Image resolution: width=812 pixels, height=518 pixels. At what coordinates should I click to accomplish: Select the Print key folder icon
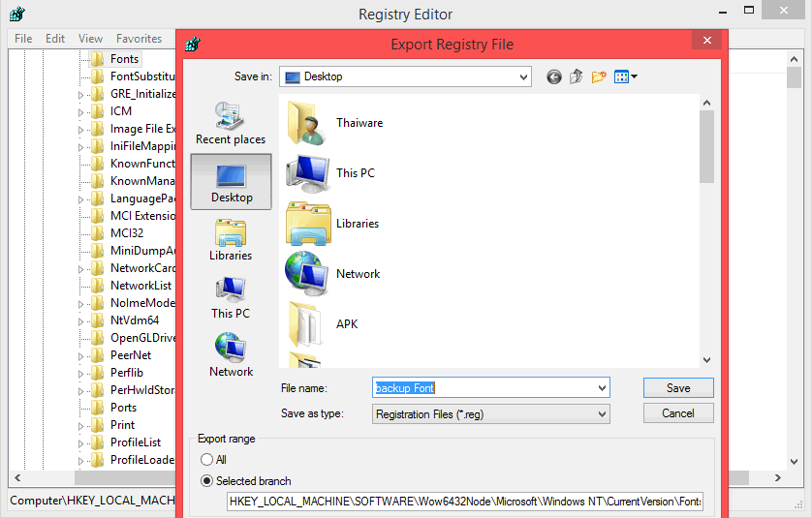pos(97,425)
